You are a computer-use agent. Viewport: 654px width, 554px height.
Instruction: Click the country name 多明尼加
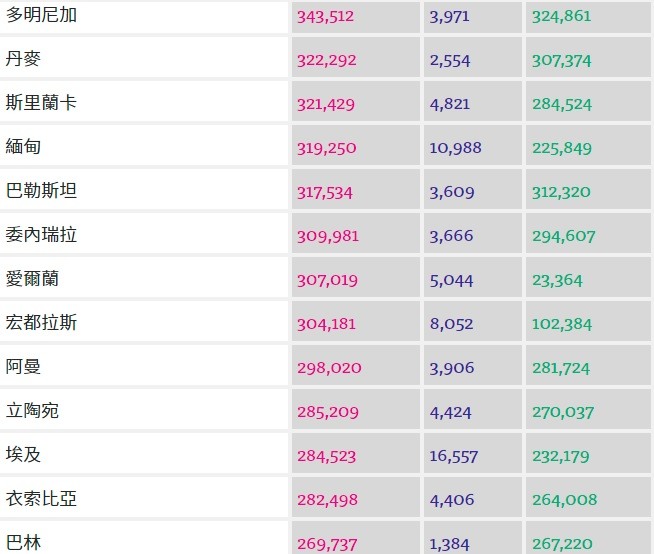[x=41, y=15]
